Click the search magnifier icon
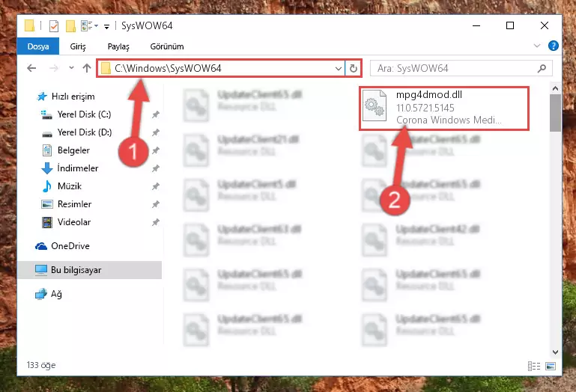576x392 pixels. coord(542,68)
